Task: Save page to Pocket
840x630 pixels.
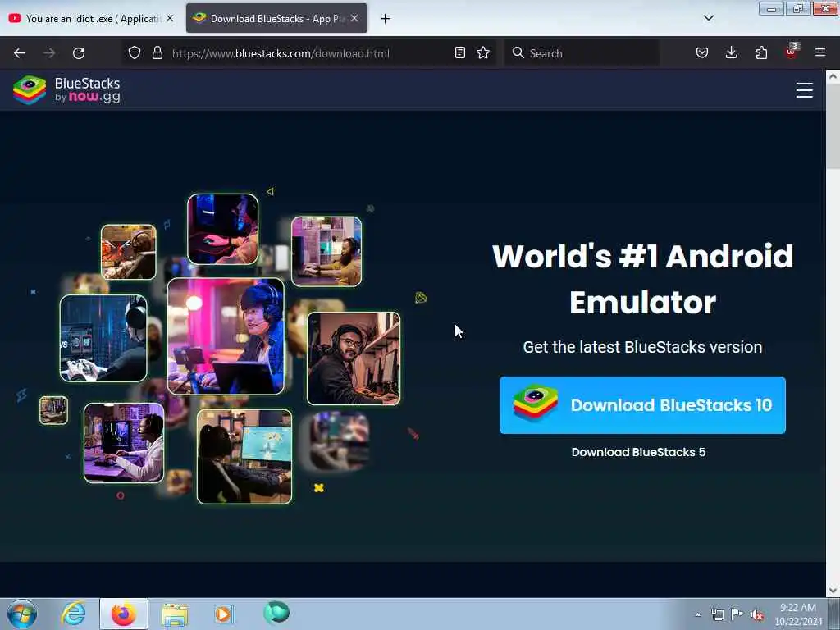Action: click(x=702, y=53)
